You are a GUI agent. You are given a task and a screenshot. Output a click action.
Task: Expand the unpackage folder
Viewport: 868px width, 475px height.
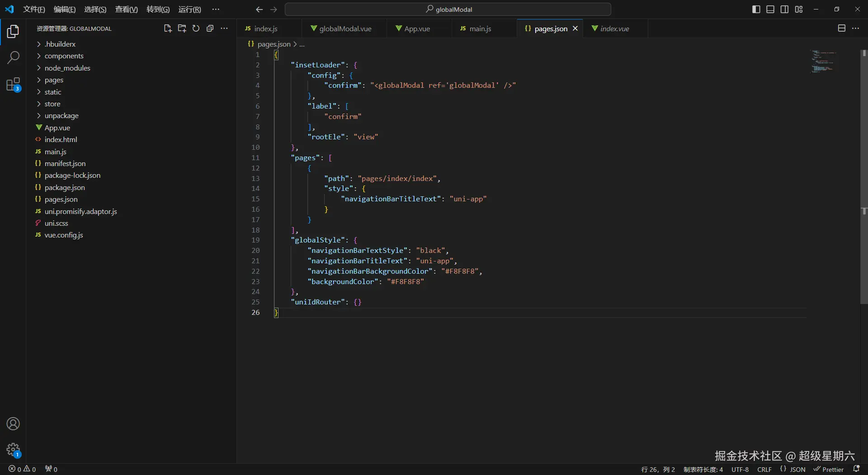tap(61, 116)
